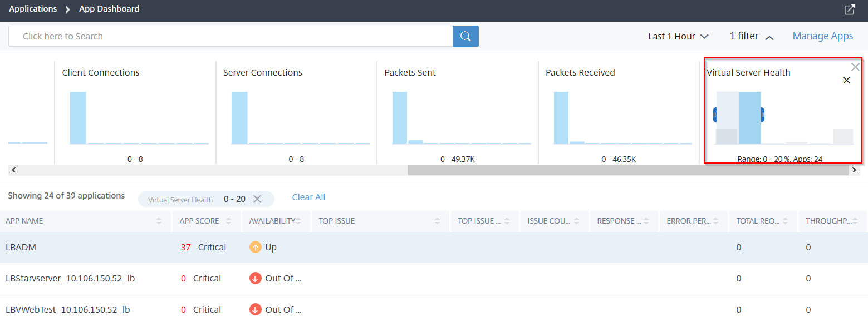The width and height of the screenshot is (868, 326).
Task: Click the Showing 24 of 39 applications text
Action: tap(66, 196)
